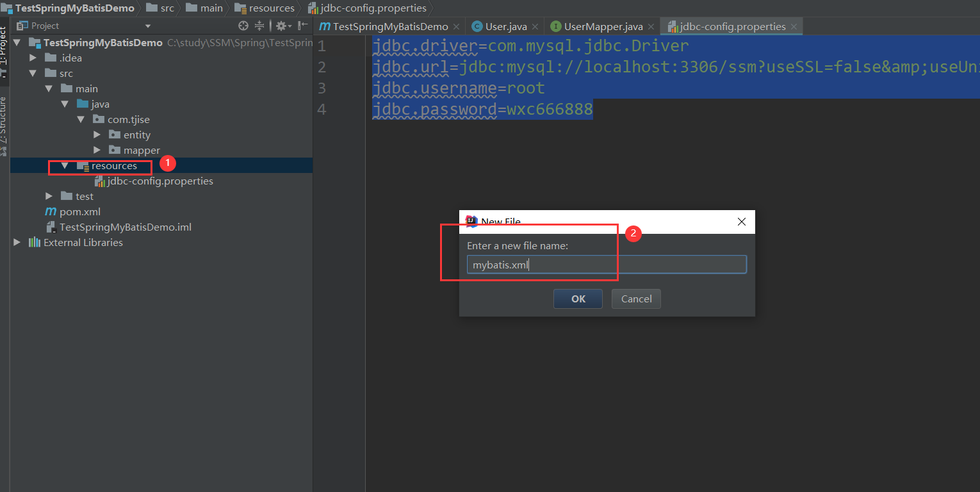Click the Maven pom.xml file icon
980x492 pixels.
pos(51,211)
